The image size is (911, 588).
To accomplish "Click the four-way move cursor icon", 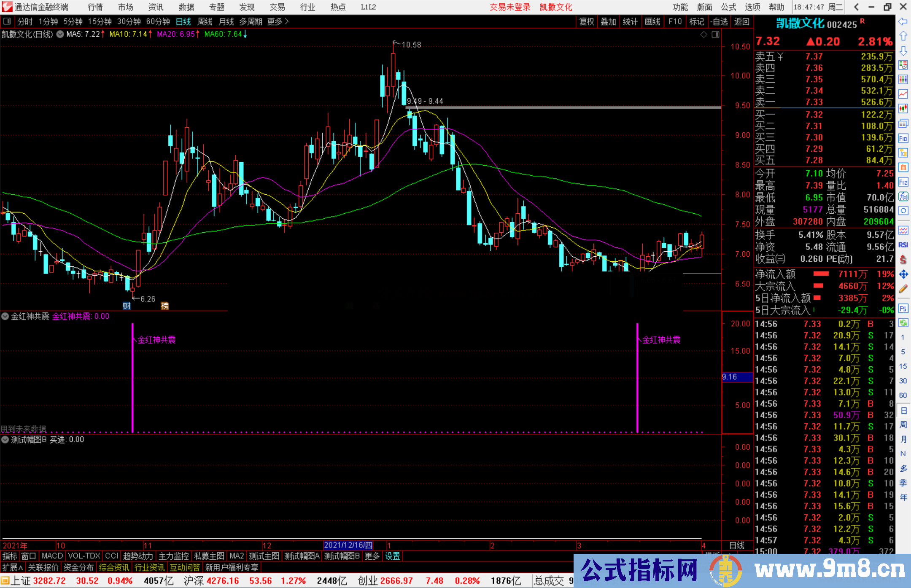I will click(903, 273).
